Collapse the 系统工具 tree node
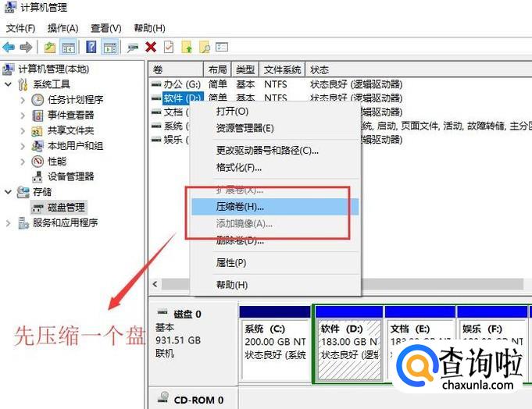This screenshot has height=409, width=532. (x=9, y=84)
